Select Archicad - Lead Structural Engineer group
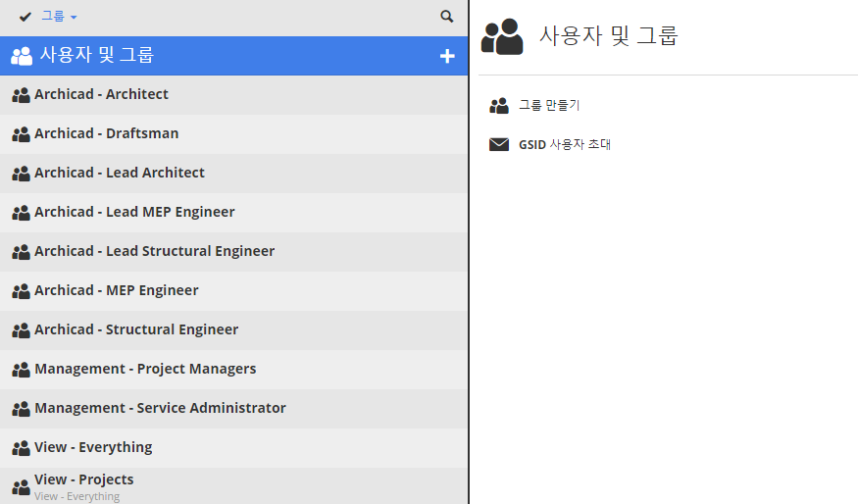The width and height of the screenshot is (858, 504). point(154,252)
